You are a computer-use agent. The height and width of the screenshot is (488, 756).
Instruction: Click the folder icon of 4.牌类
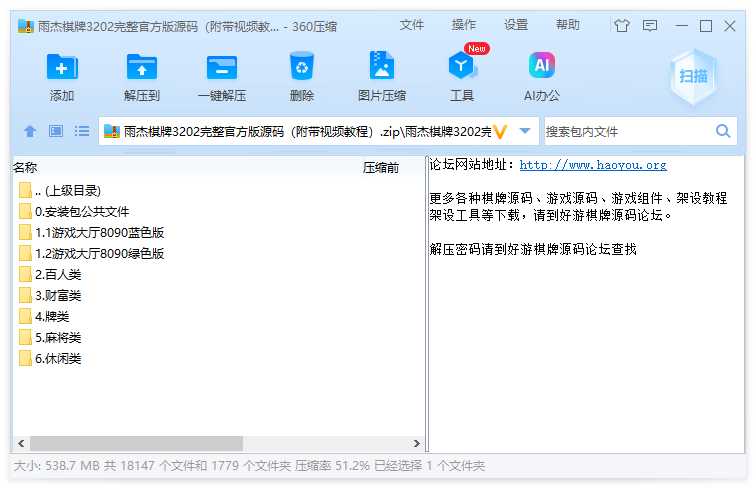(x=26, y=316)
